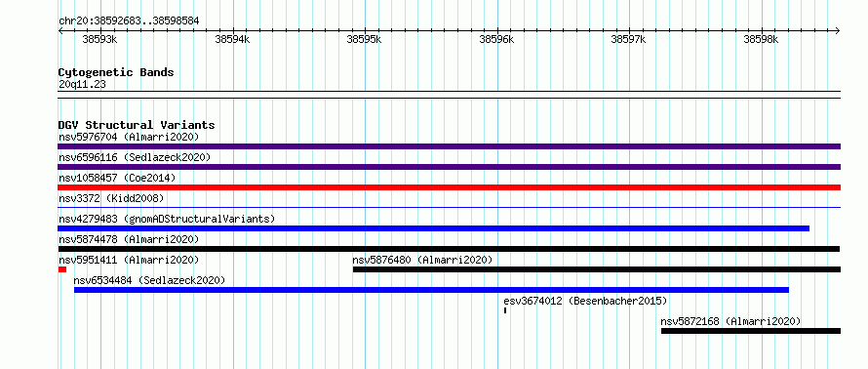868x369 pixels.
Task: Click the red nsv1058457 (Coe2014) bar
Action: [449, 187]
